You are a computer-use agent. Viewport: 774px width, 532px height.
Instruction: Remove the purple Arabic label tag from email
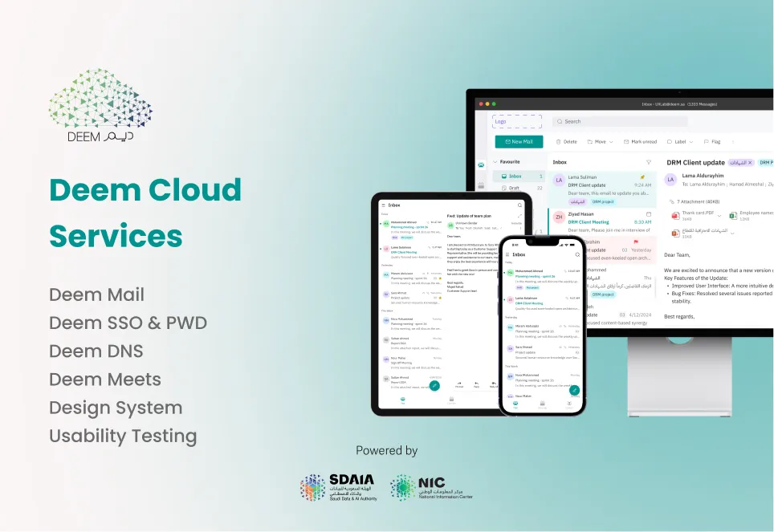(750, 162)
